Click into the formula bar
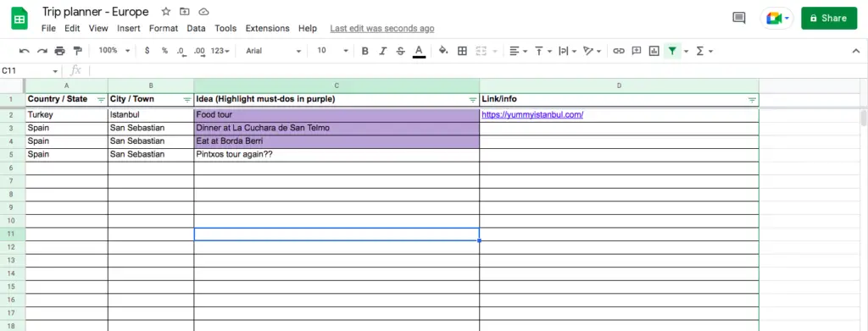Image resolution: width=868 pixels, height=331 pixels. [476, 71]
